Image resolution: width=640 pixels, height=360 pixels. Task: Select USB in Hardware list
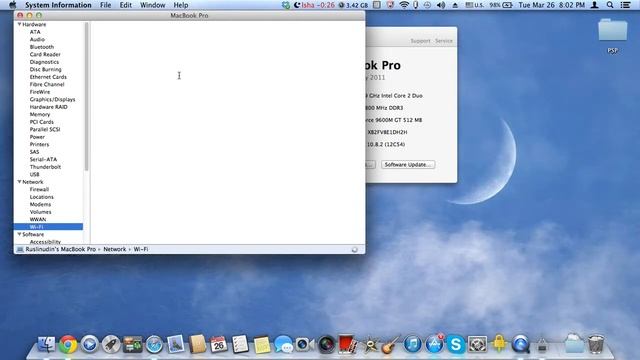pos(34,174)
